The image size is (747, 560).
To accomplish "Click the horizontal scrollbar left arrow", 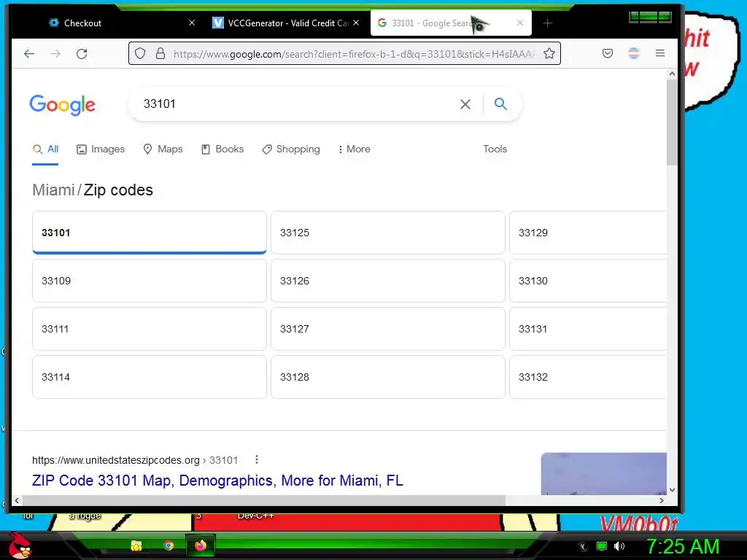I will pos(18,500).
